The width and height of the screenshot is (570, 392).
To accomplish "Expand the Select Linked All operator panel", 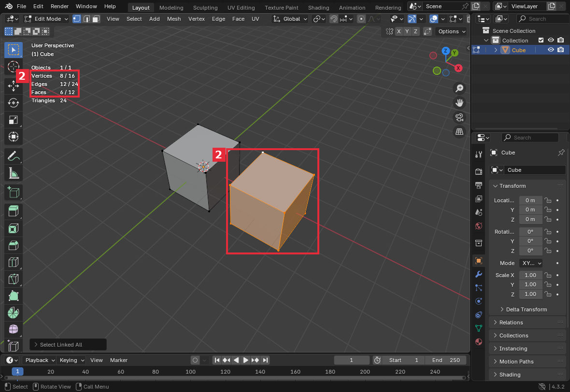I will 68,345.
